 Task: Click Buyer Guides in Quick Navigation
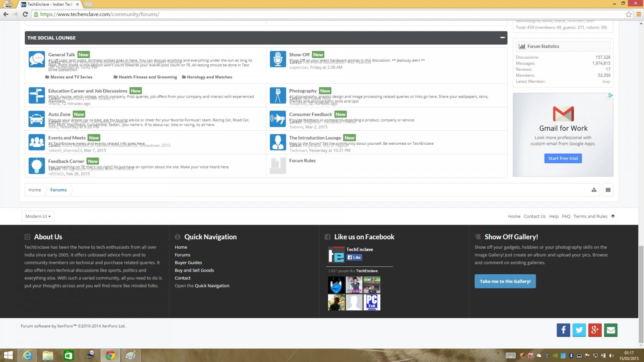pyautogui.click(x=188, y=263)
